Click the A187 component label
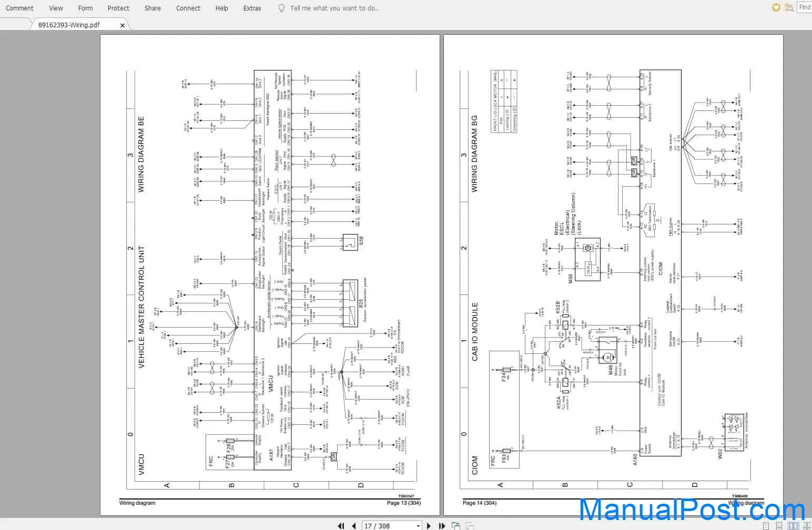This screenshot has height=530, width=812. pos(271,455)
